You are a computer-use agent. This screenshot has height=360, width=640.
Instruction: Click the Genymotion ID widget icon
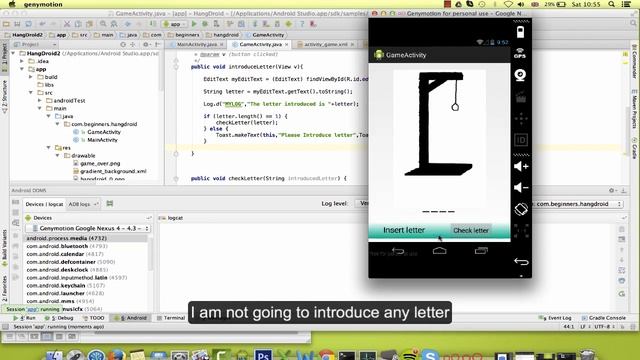click(x=521, y=140)
